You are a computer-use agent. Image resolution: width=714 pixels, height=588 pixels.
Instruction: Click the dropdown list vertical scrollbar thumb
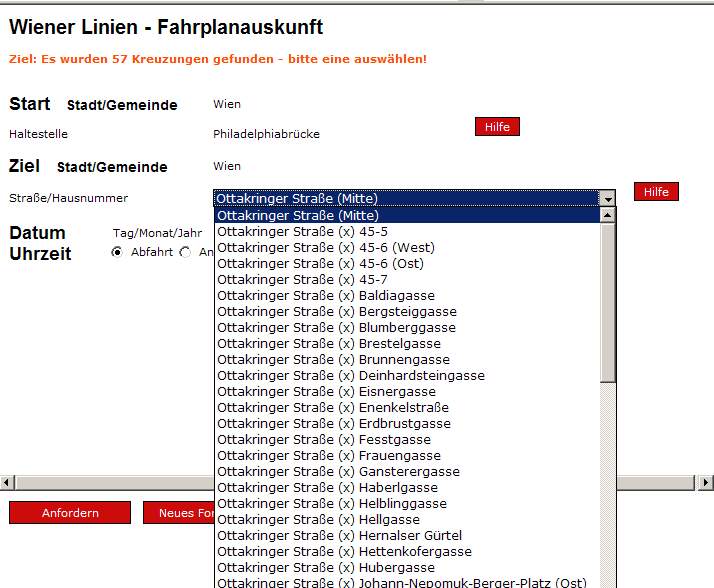[609, 300]
